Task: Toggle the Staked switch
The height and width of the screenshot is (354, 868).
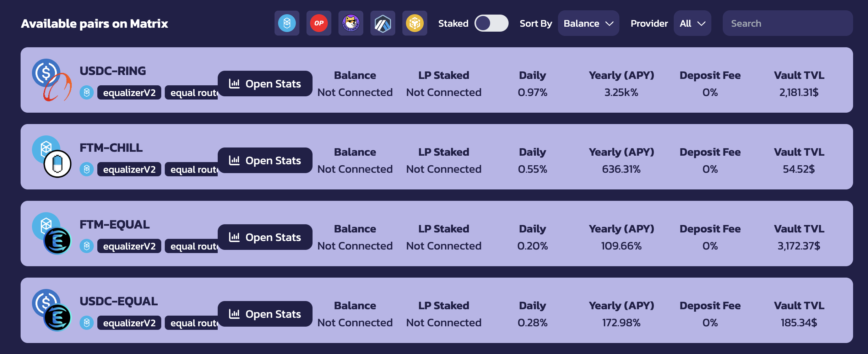Action: [491, 23]
